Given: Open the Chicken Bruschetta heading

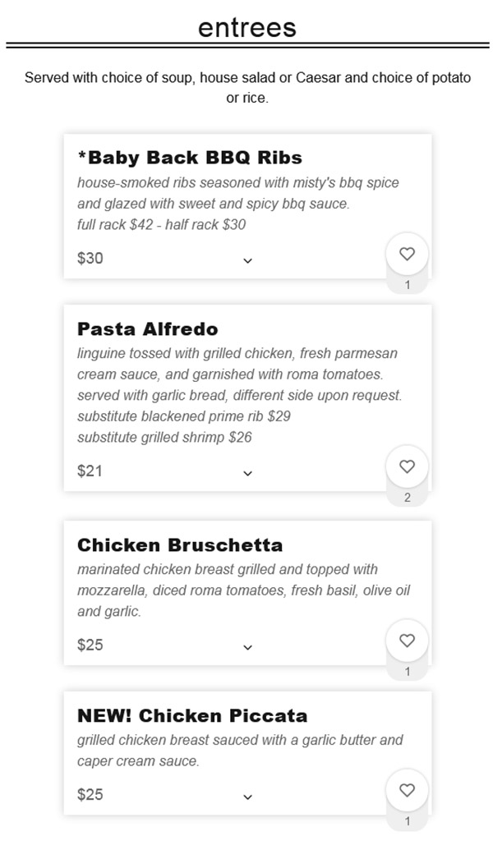Looking at the screenshot, I should tap(180, 544).
